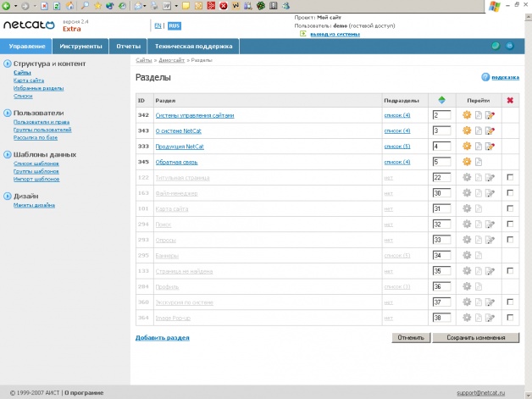The width and height of the screenshot is (532, 399).
Task: Open the Отчеты tab
Action: tap(127, 46)
